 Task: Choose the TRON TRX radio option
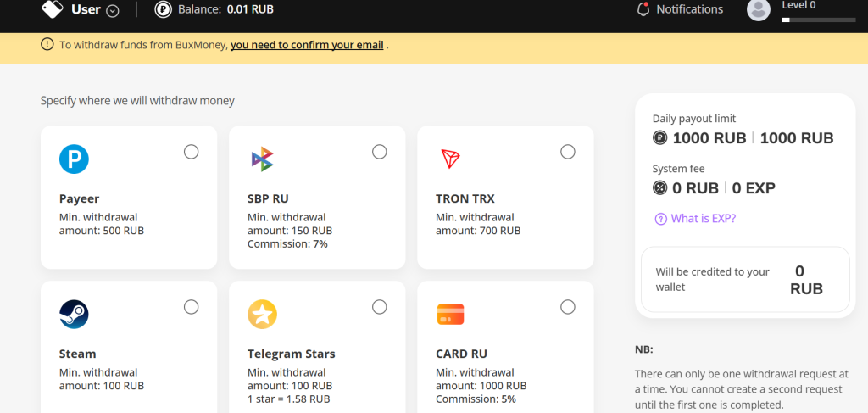568,152
